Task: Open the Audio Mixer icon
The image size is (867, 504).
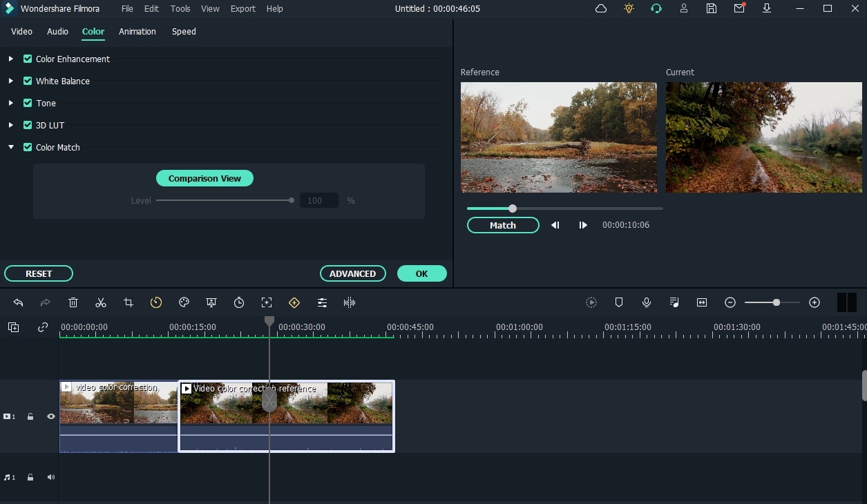Action: point(674,302)
